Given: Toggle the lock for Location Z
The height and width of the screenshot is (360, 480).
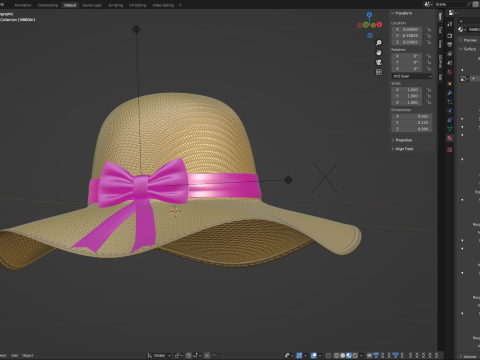Looking at the screenshot, I should coord(429,42).
